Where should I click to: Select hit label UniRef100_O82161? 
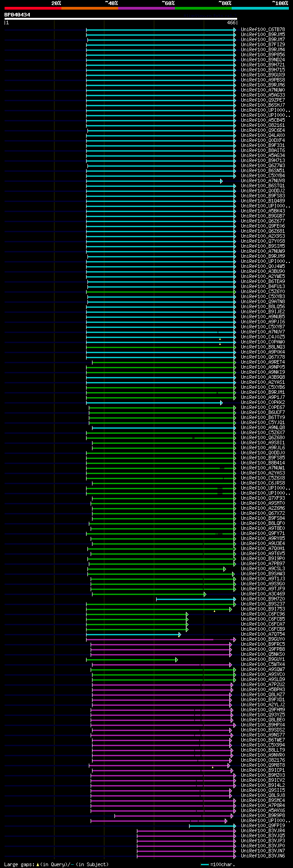click(263, 125)
